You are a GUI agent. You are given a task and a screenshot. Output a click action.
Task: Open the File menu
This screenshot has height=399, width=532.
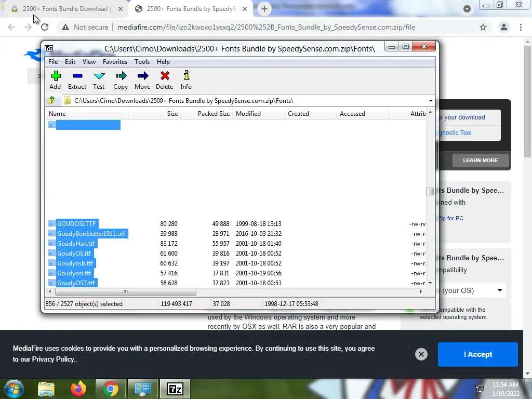pos(53,62)
